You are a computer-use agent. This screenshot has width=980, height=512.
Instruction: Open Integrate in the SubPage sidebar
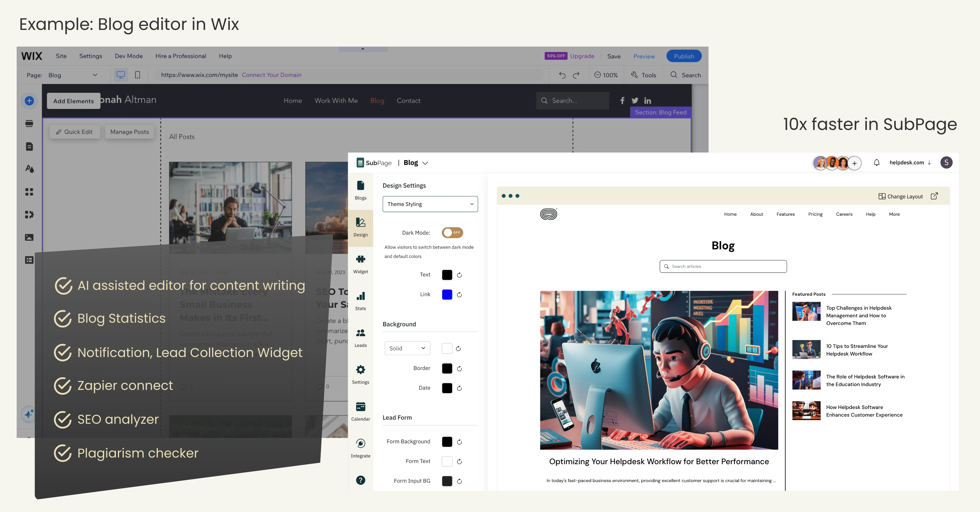[360, 448]
